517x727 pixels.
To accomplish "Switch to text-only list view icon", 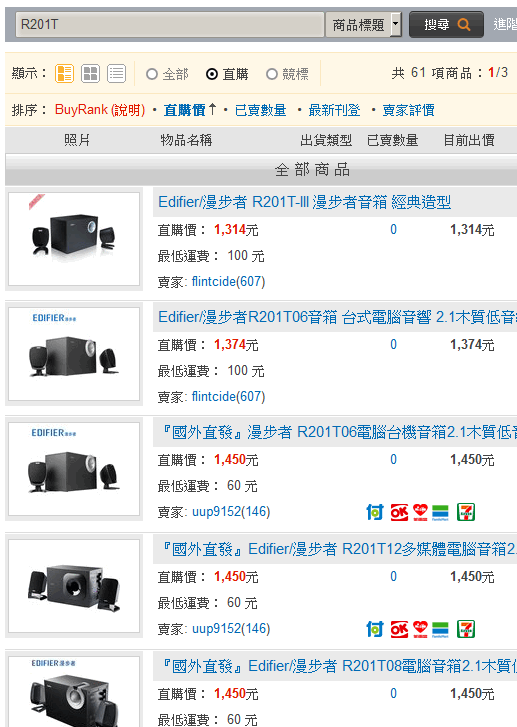I will 116,74.
